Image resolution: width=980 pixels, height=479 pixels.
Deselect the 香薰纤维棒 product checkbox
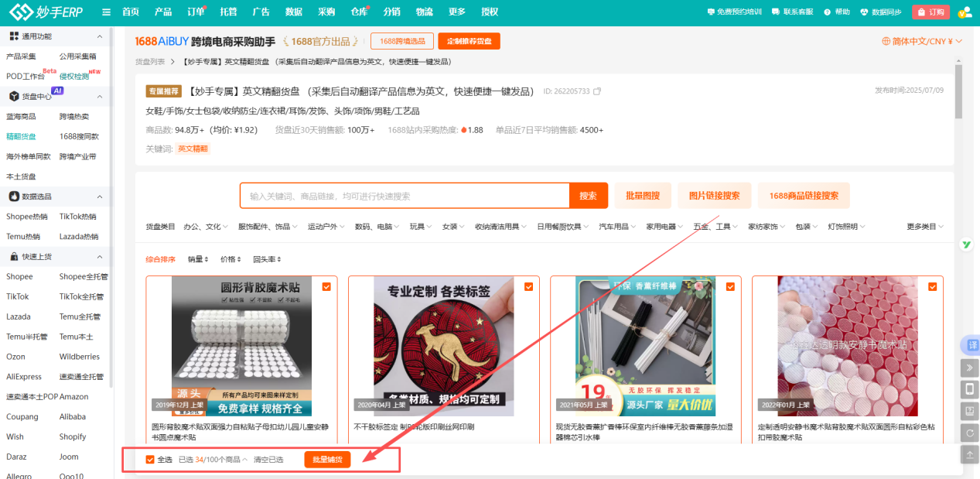(x=729, y=286)
